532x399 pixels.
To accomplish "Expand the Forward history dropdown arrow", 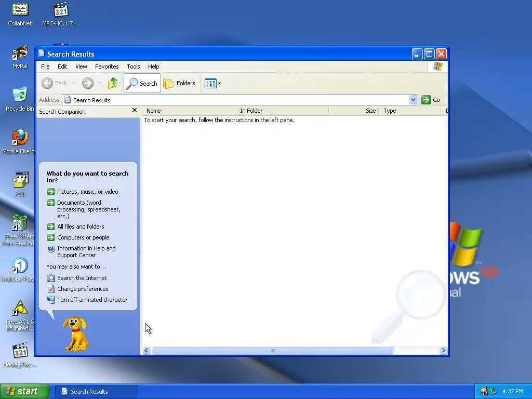I will [x=99, y=83].
